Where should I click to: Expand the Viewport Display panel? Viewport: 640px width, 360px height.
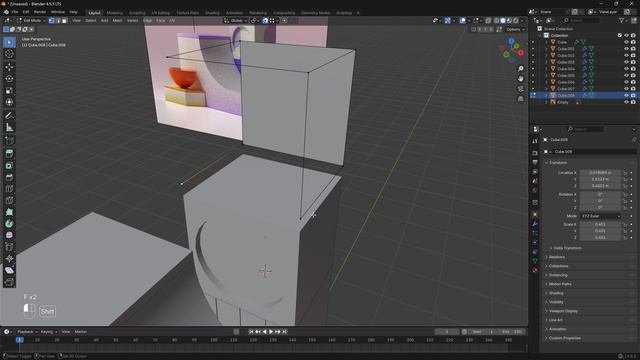pyautogui.click(x=563, y=311)
